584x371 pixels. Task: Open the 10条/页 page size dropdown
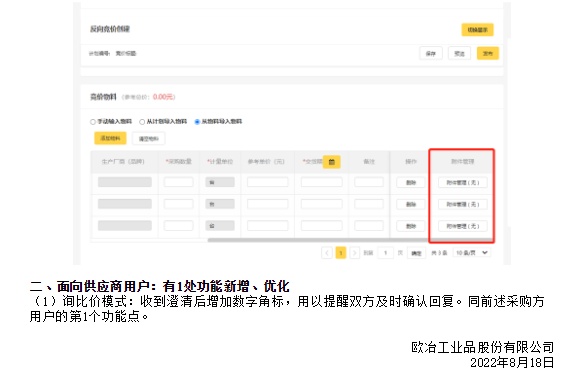click(472, 253)
